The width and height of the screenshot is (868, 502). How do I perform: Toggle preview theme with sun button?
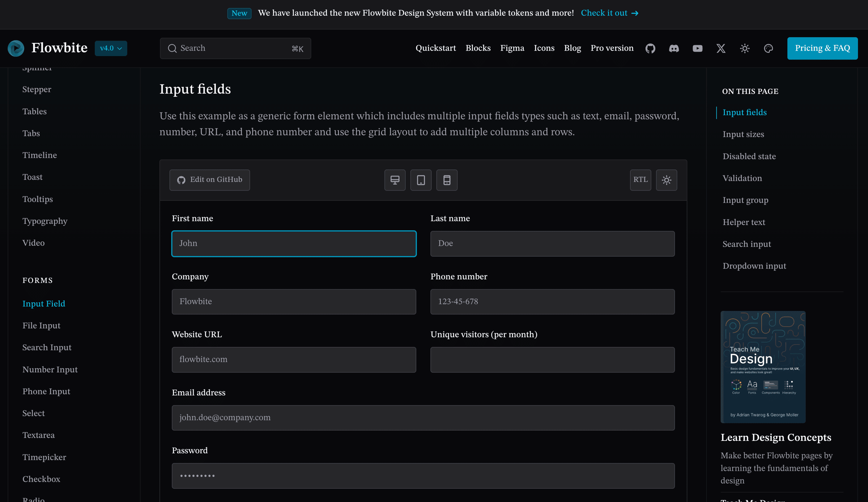point(667,180)
